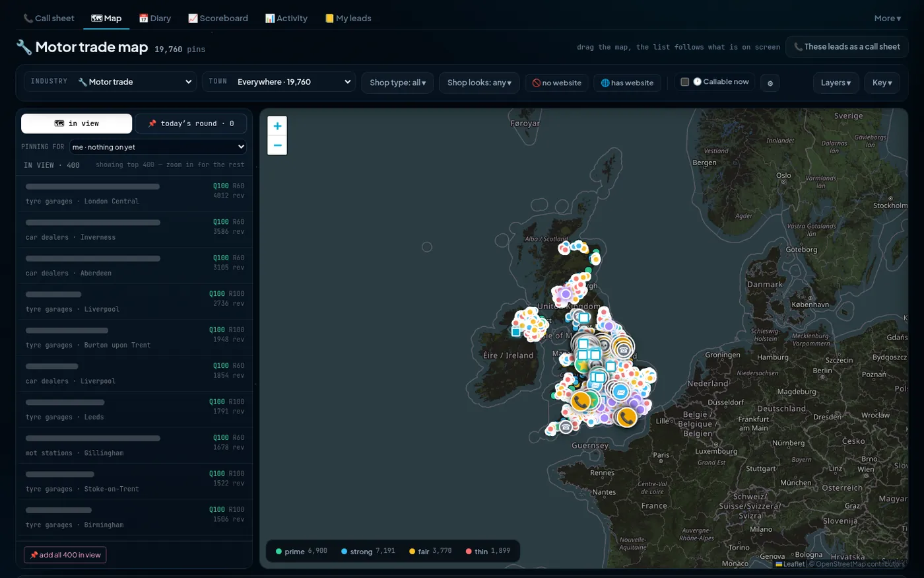
Task: Click the 4012 rev value
Action: pyautogui.click(x=228, y=196)
